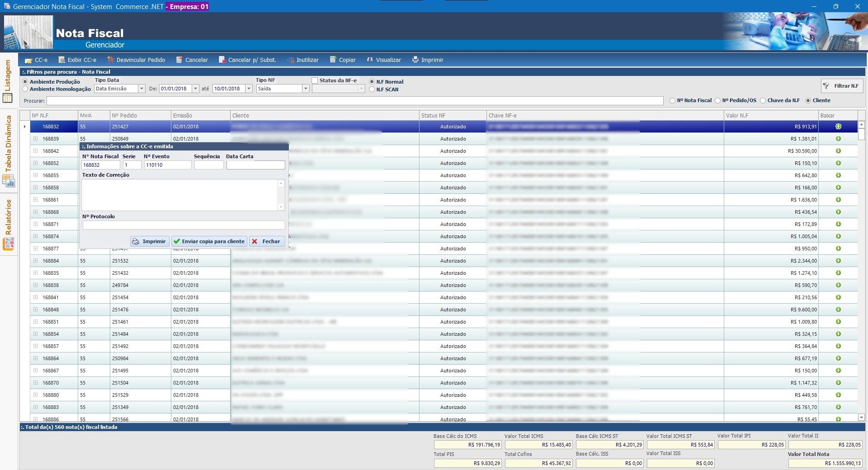Click the Exibir CC-e toolbar icon
868x470 pixels.
point(62,60)
